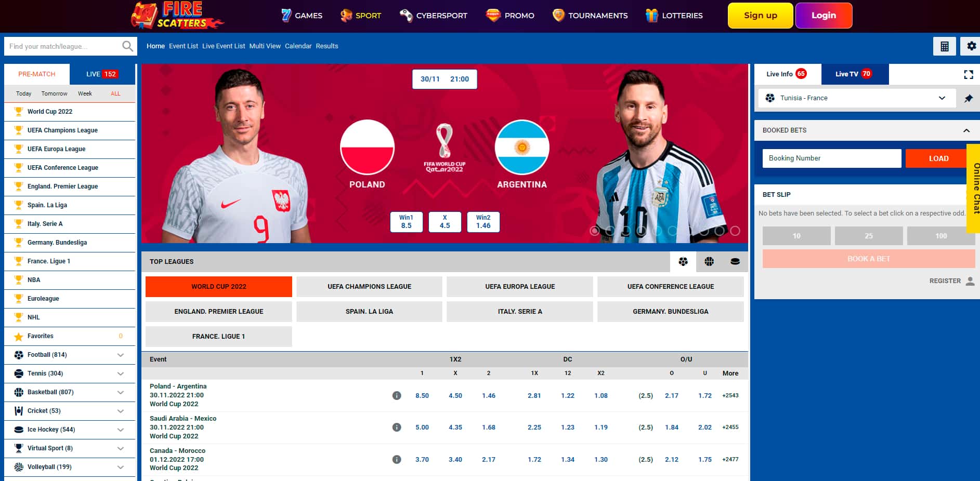Click the Fire Scatters logo
This screenshot has height=481, width=980.
177,16
